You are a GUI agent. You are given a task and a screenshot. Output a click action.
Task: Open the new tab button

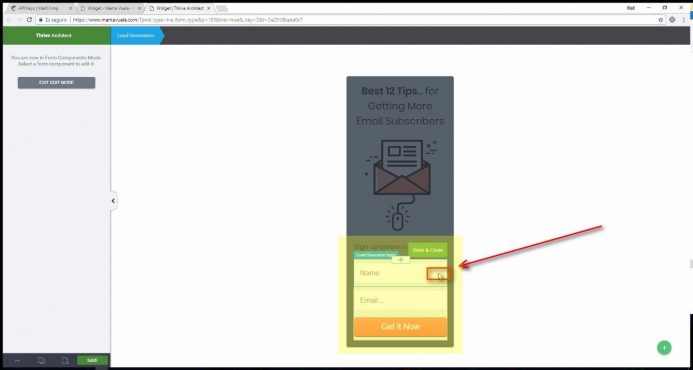point(222,8)
